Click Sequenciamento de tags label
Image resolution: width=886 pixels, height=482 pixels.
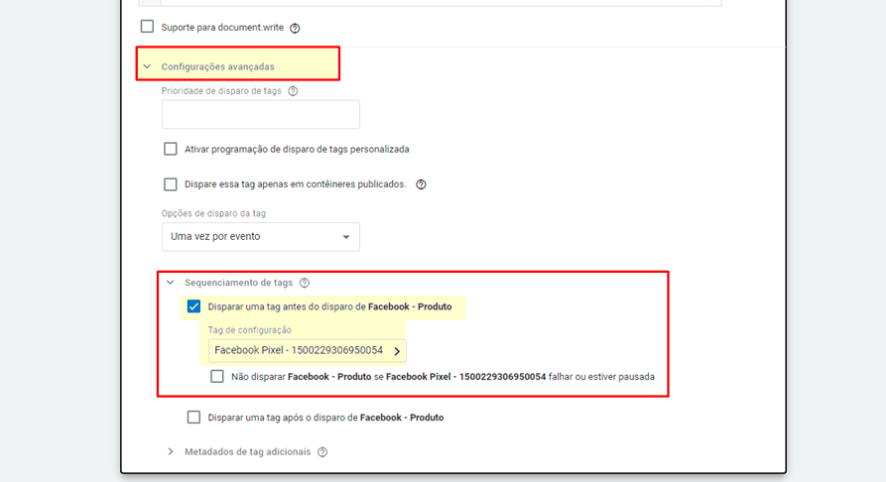point(238,283)
